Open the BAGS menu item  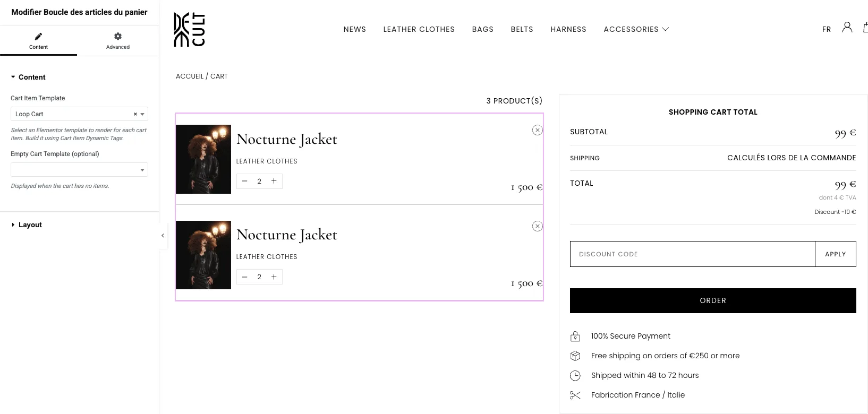482,29
